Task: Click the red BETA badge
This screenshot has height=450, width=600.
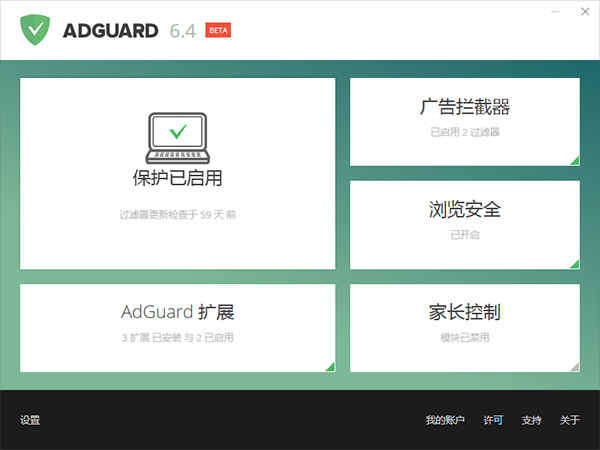Action: (218, 30)
